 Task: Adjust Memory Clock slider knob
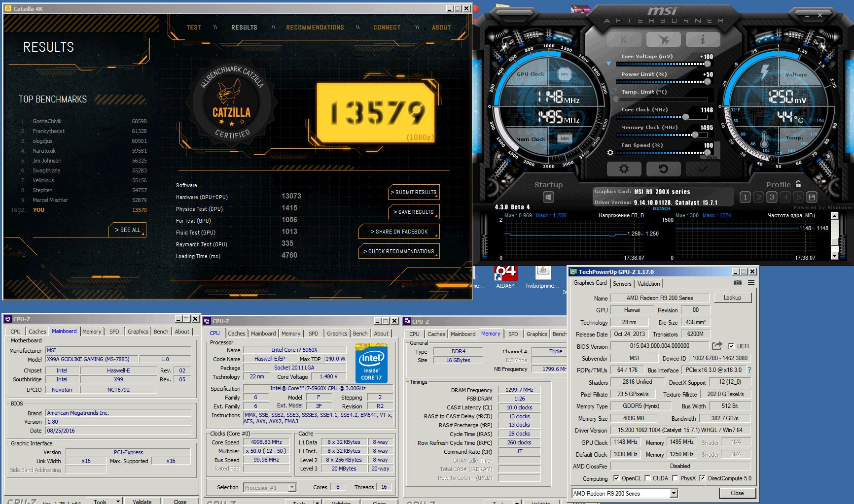[x=695, y=134]
